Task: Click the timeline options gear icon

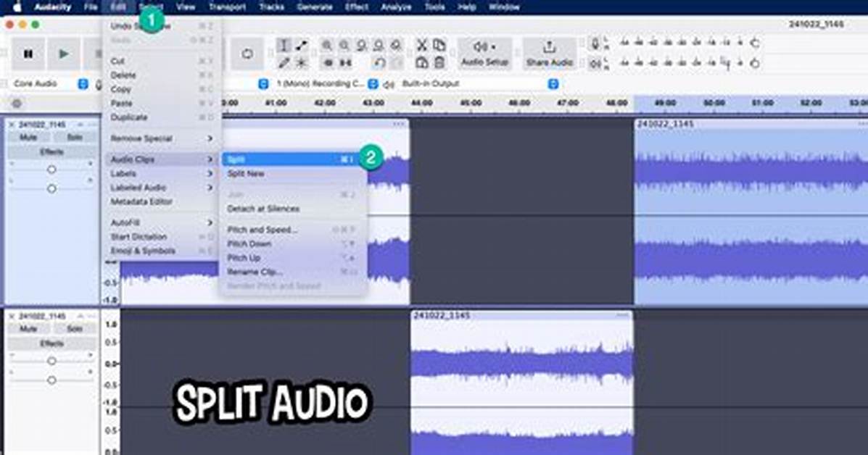Action: click(17, 104)
